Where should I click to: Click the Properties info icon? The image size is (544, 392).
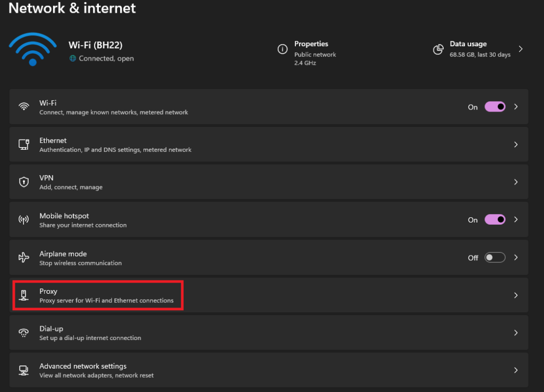pos(283,49)
